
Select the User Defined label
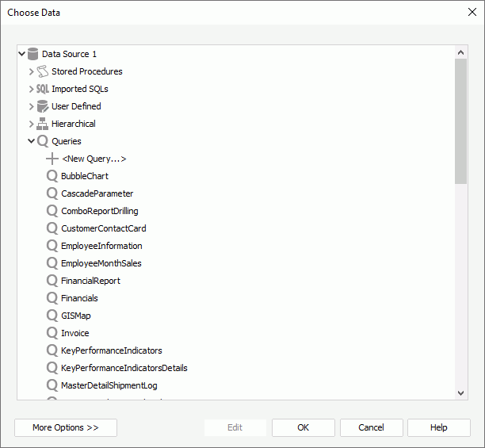(76, 106)
